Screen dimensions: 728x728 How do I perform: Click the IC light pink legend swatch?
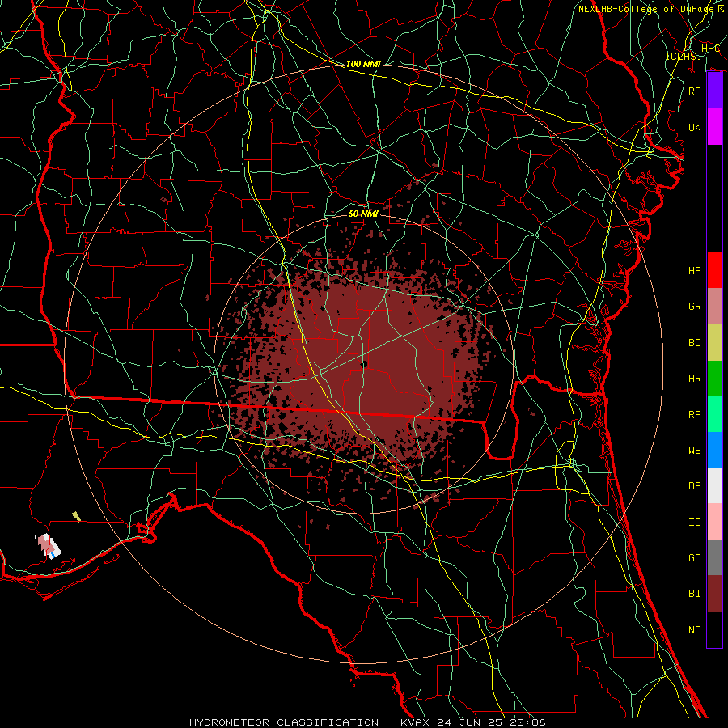(x=714, y=522)
